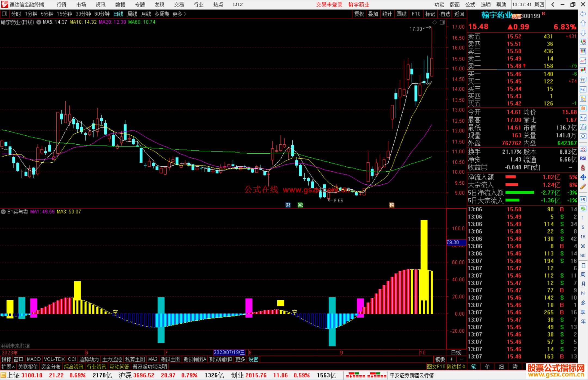Click the back arrow sidebar icon

click(x=583, y=14)
